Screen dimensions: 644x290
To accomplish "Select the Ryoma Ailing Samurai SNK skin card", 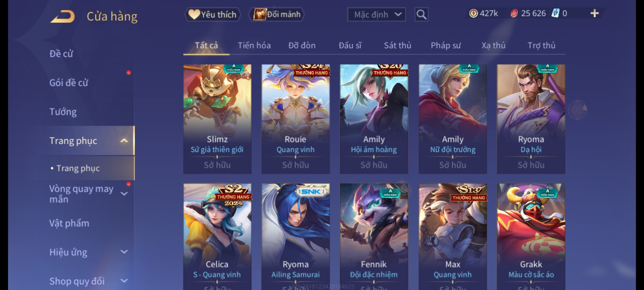I will 295,237.
